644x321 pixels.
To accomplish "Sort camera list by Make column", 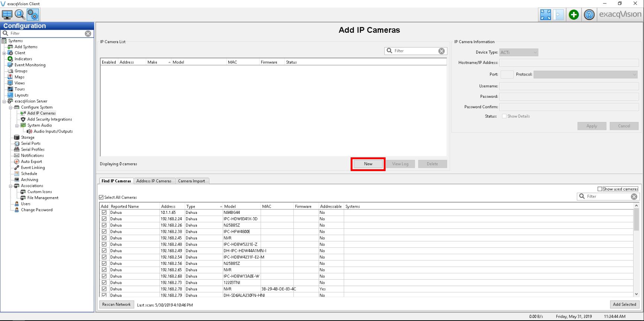I will point(159,62).
